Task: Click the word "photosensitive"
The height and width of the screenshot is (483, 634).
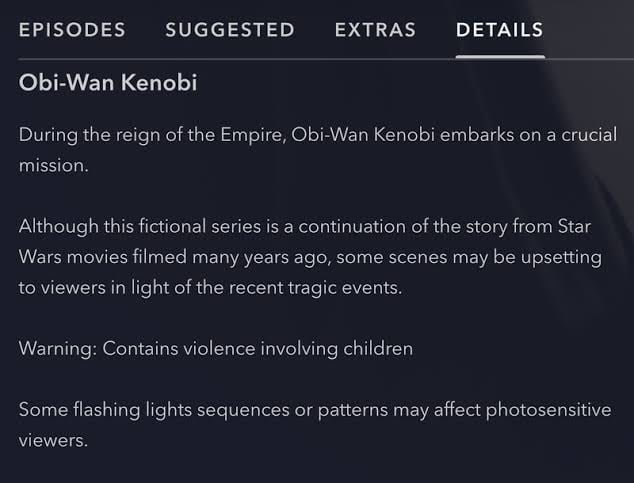Action: pos(549,410)
